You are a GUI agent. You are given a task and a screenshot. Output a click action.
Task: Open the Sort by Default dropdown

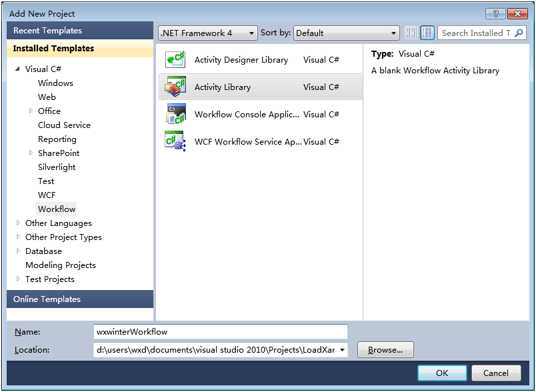(x=346, y=33)
